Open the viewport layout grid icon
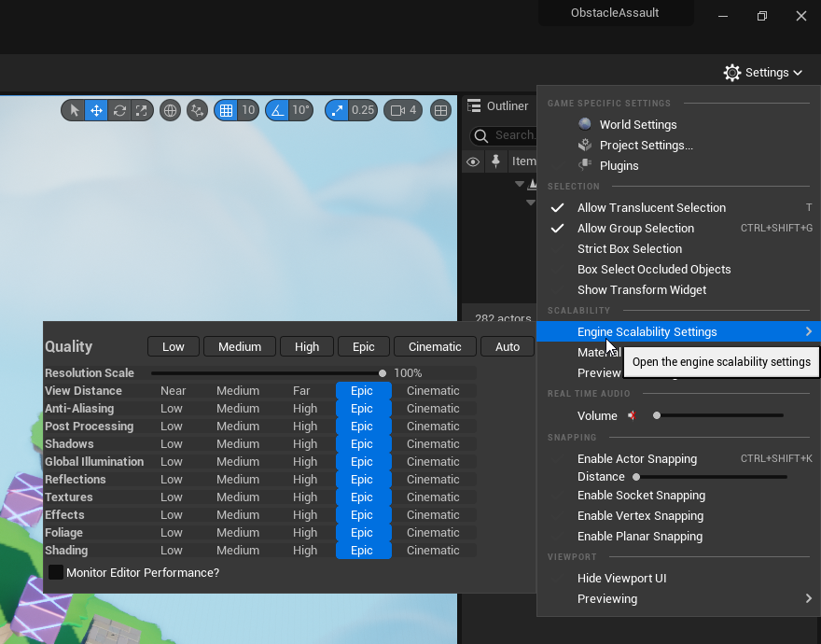The height and width of the screenshot is (644, 821). (x=441, y=110)
